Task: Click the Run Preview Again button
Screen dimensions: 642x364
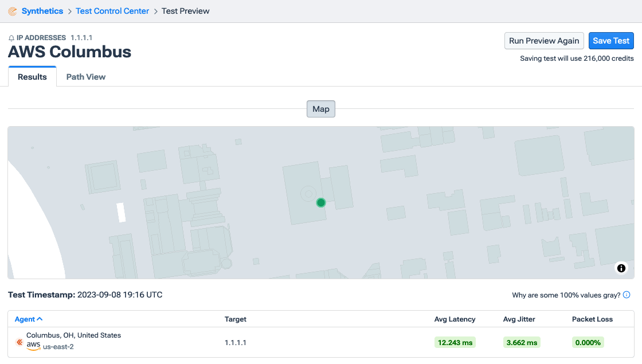Action: [543, 40]
